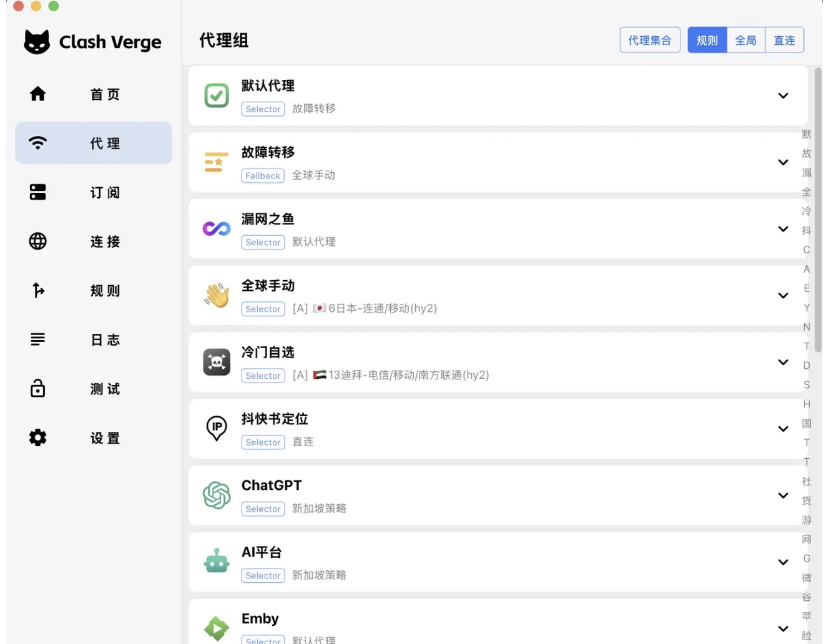Switch proxy mode to 直连
The image size is (824, 644).
[785, 40]
